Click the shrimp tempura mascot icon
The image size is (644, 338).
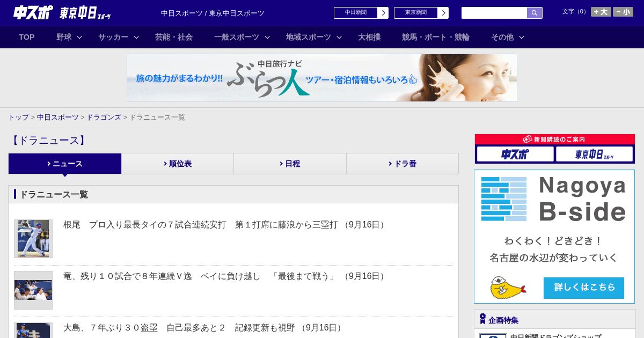(x=508, y=288)
